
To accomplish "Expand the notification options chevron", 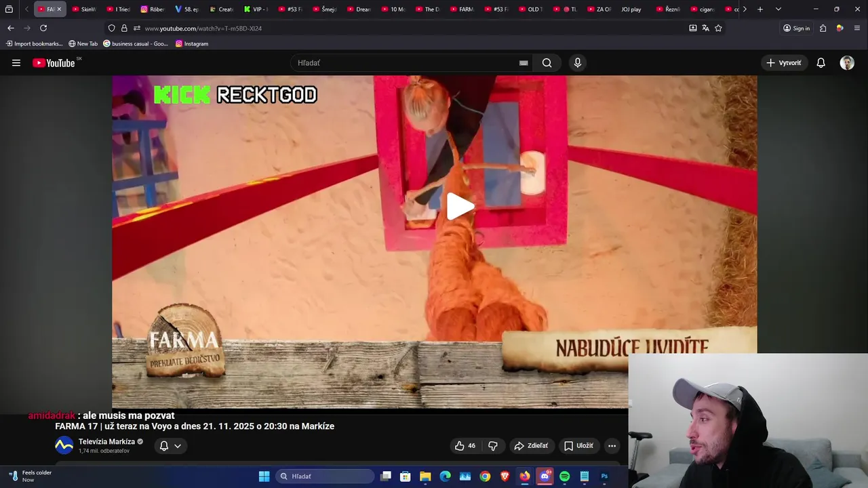I will (178, 446).
